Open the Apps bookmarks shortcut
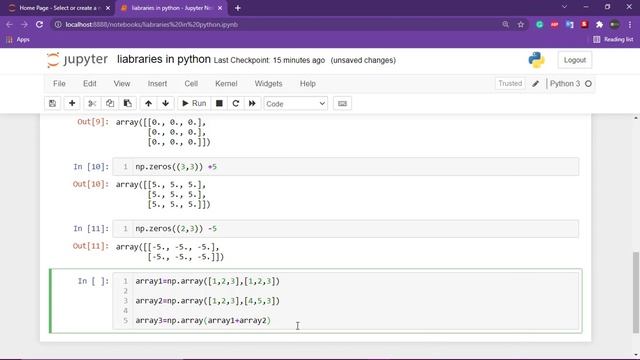This screenshot has height=360, width=640. 18,40
